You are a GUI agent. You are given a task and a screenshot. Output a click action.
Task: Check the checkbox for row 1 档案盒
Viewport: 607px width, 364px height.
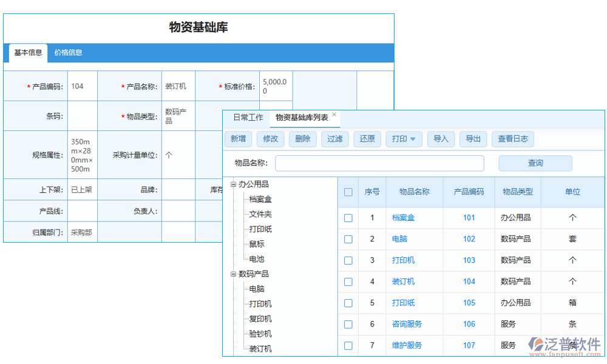(348, 217)
